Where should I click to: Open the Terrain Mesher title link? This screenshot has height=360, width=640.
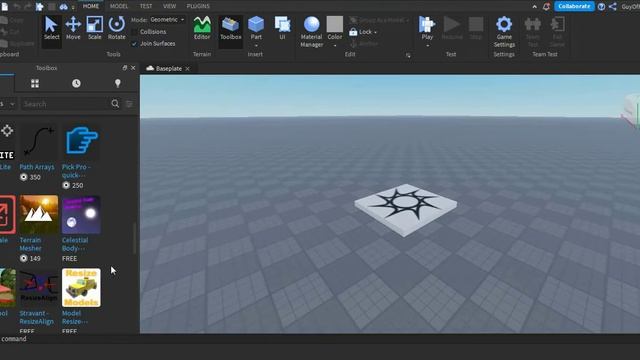click(31, 244)
